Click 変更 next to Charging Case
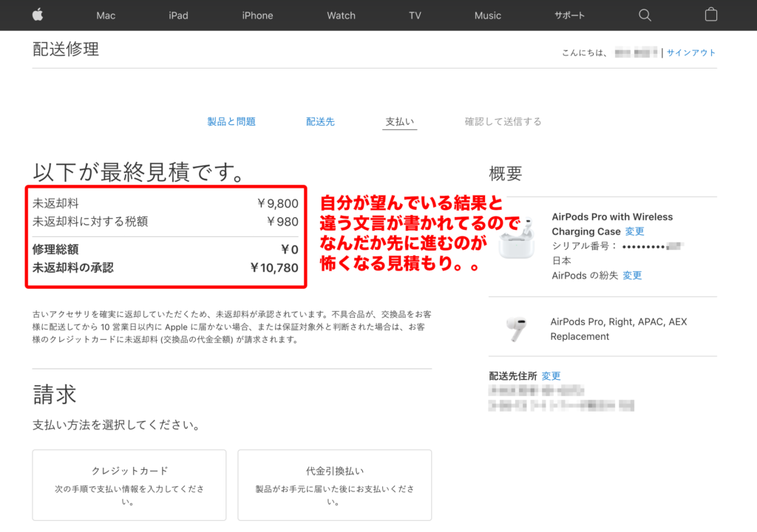 point(634,231)
